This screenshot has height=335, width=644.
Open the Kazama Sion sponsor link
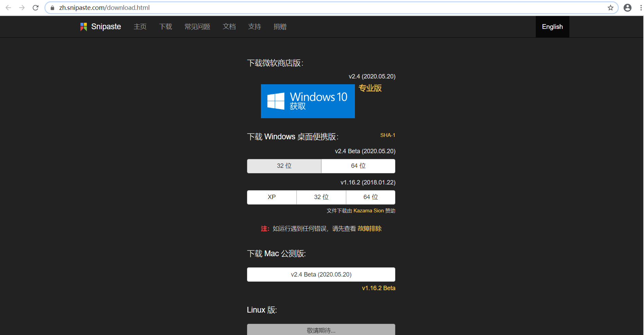(368, 211)
